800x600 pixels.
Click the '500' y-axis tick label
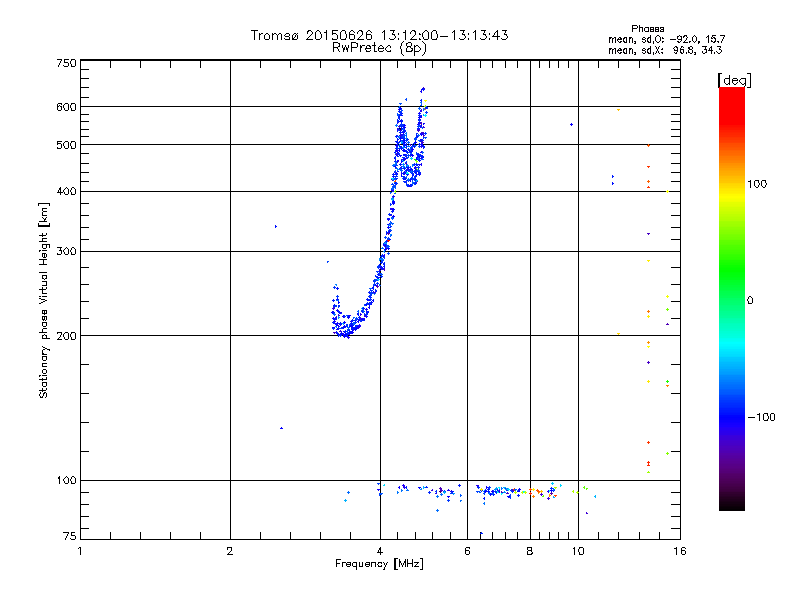(67, 145)
